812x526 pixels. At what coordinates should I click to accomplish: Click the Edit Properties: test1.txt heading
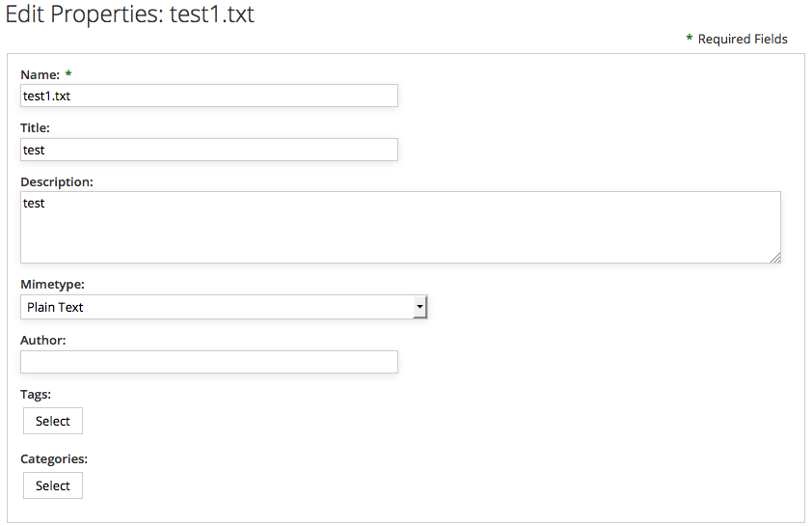coord(130,15)
